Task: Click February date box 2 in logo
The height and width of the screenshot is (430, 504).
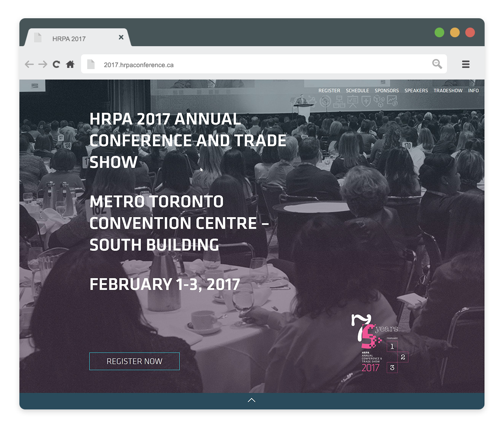Action: (x=403, y=357)
